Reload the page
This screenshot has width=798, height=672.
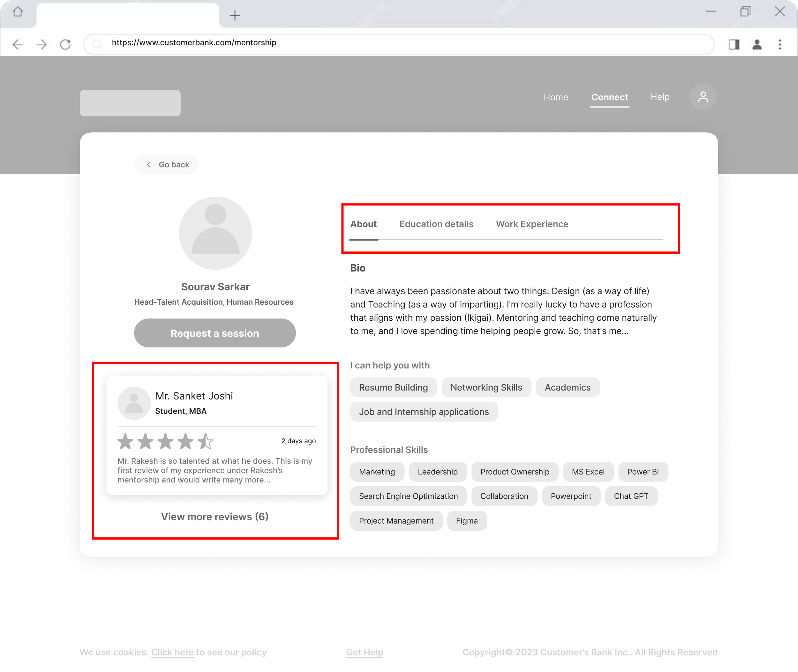(65, 45)
